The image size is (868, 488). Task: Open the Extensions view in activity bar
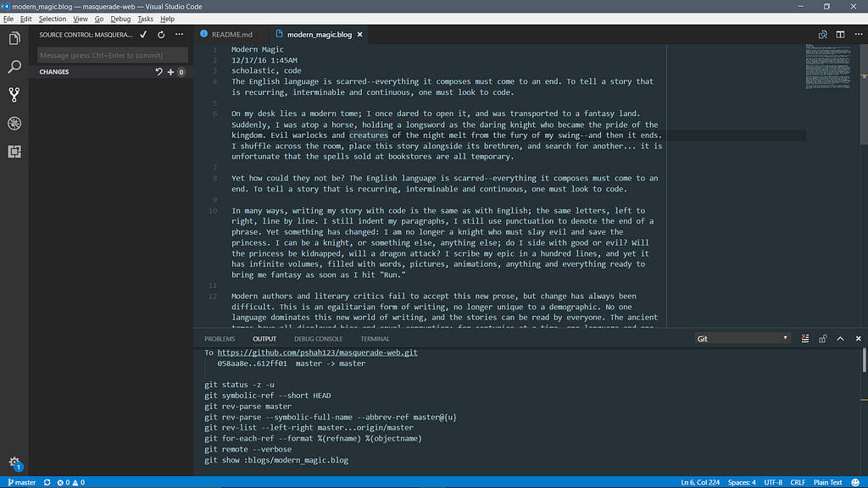click(14, 152)
